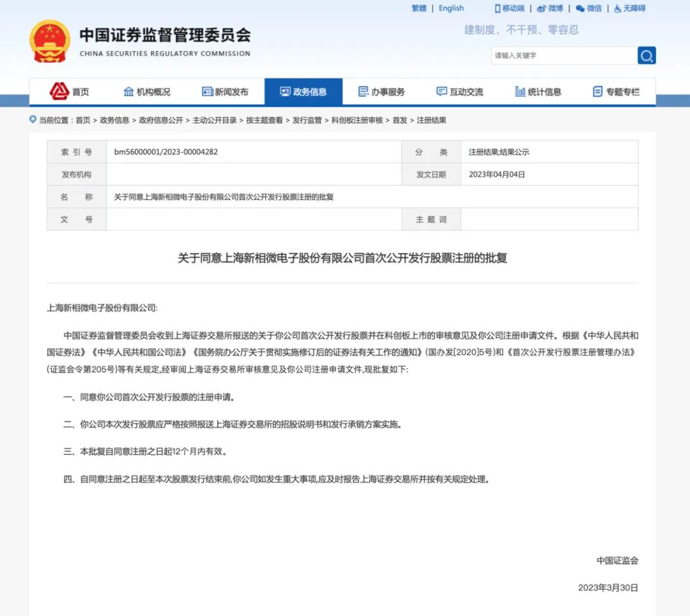Click the location pin breadcrumb icon
Viewport: 690px width, 616px height.
click(x=33, y=119)
